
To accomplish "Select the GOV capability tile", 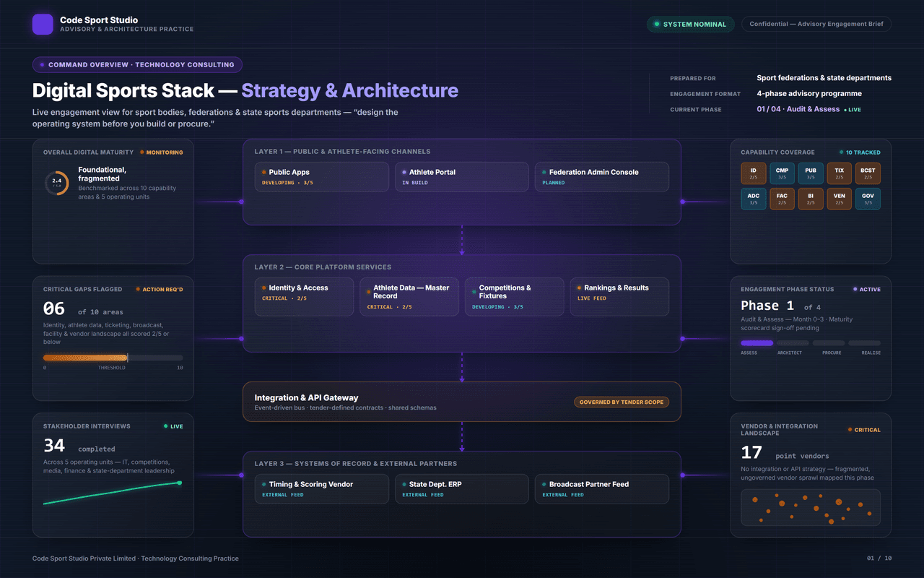I will pyautogui.click(x=868, y=199).
